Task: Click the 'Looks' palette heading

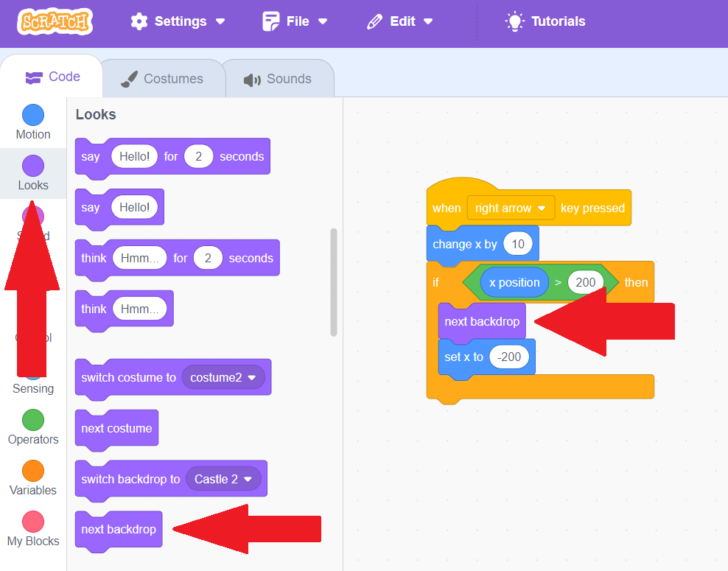Action: 96,115
